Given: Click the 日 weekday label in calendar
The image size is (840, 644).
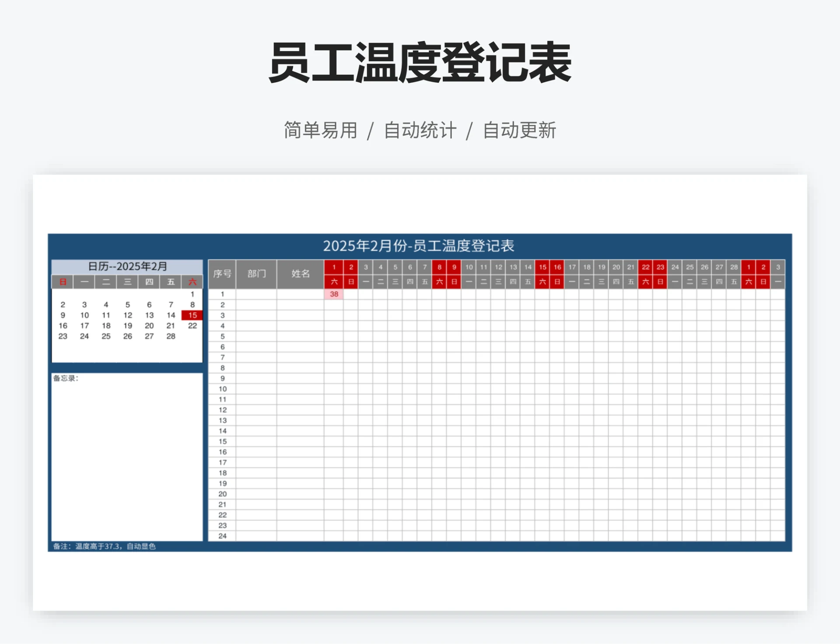Looking at the screenshot, I should coord(62,282).
